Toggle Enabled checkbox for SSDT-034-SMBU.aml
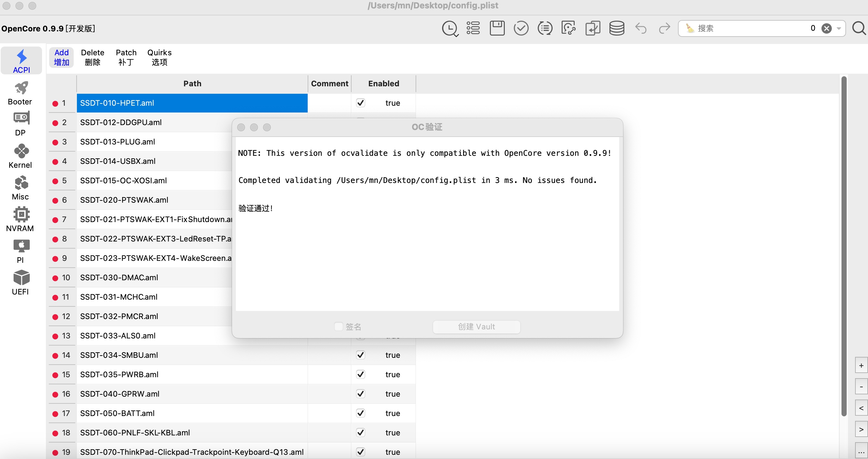 361,355
